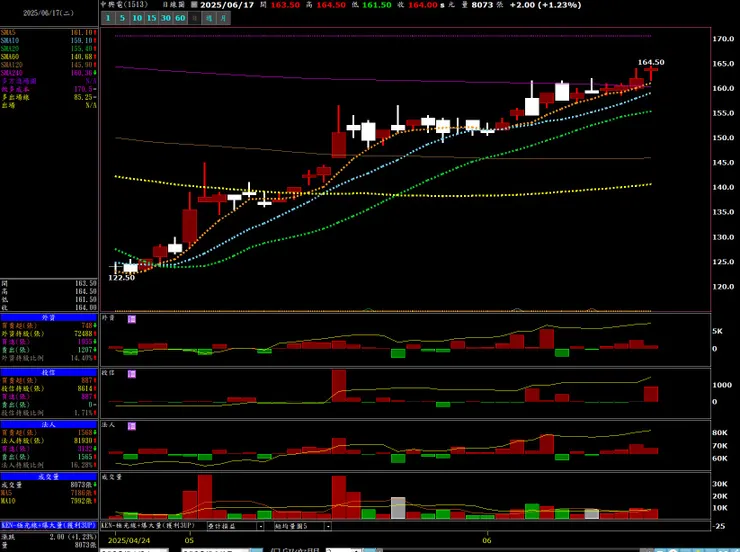Click the purple icon in 外資 chart panel
Viewport: 740px width, 552px height.
point(132,319)
